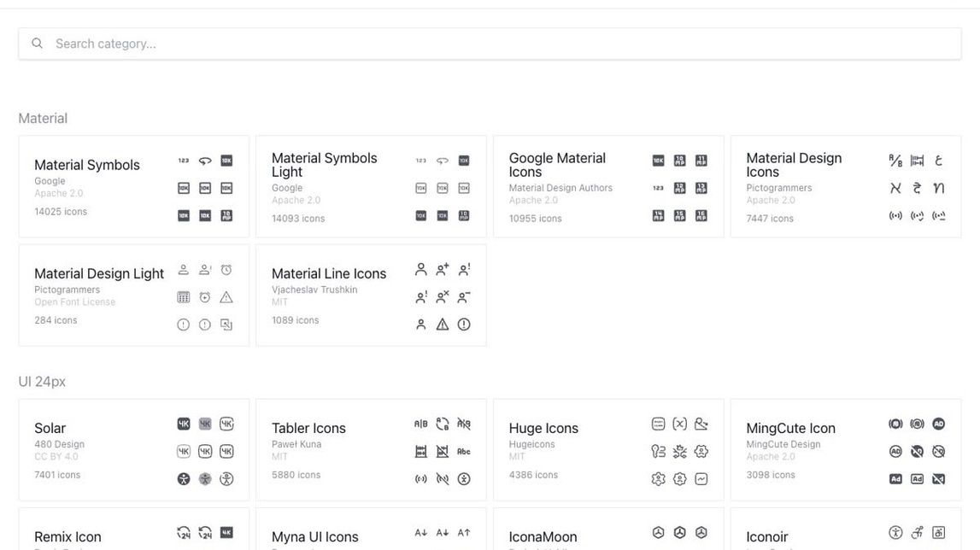Viewport: 980px width, 550px height.
Task: Click the 1089 icons count text
Action: click(295, 320)
